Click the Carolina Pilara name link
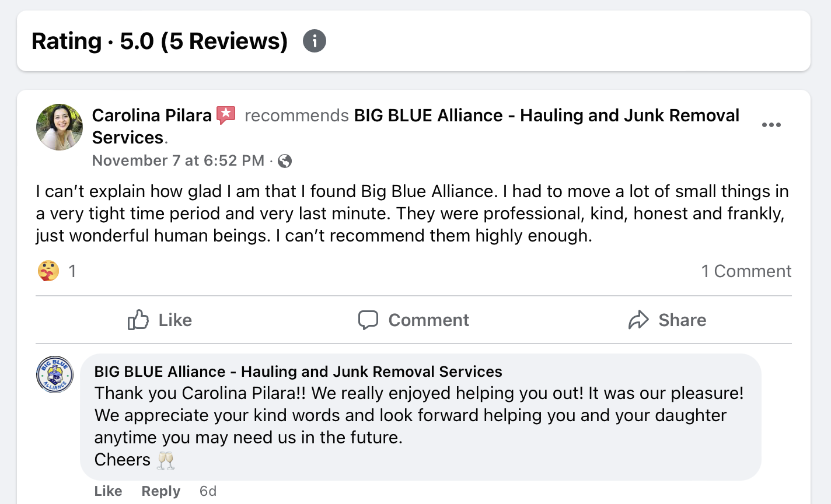Image resolution: width=831 pixels, height=504 pixels. click(x=152, y=116)
